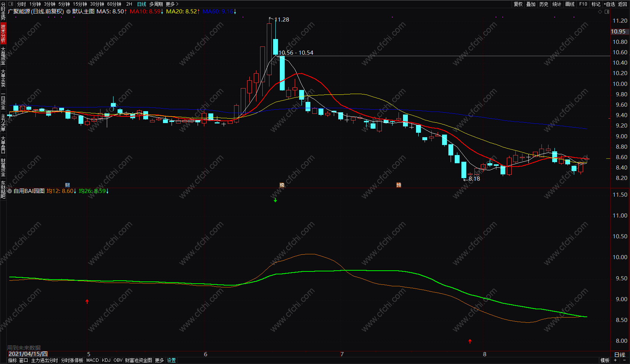This screenshot has height=364, width=630.
Task: Switch to 30分钟 period
Action: pyautogui.click(x=97, y=4)
